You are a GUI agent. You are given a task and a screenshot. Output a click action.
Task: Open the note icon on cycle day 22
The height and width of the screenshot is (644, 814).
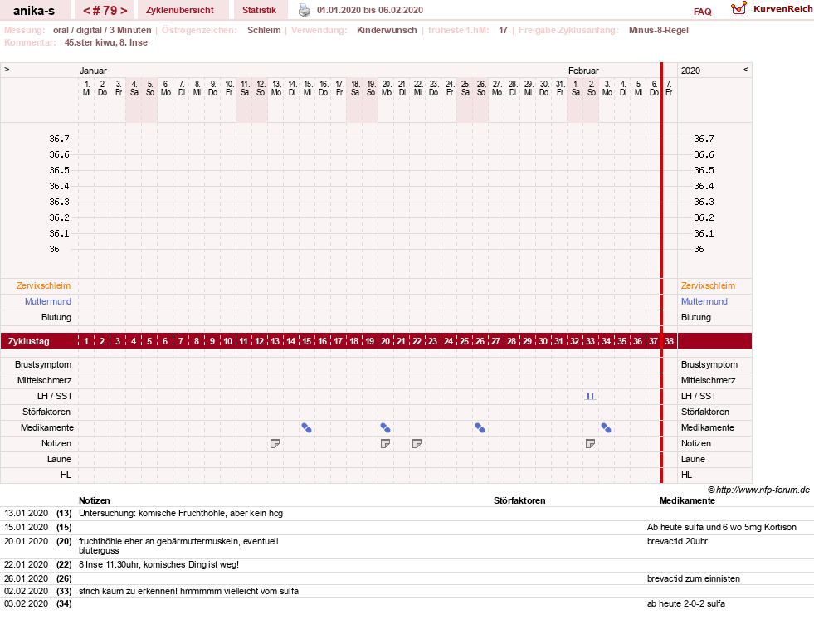tap(417, 443)
